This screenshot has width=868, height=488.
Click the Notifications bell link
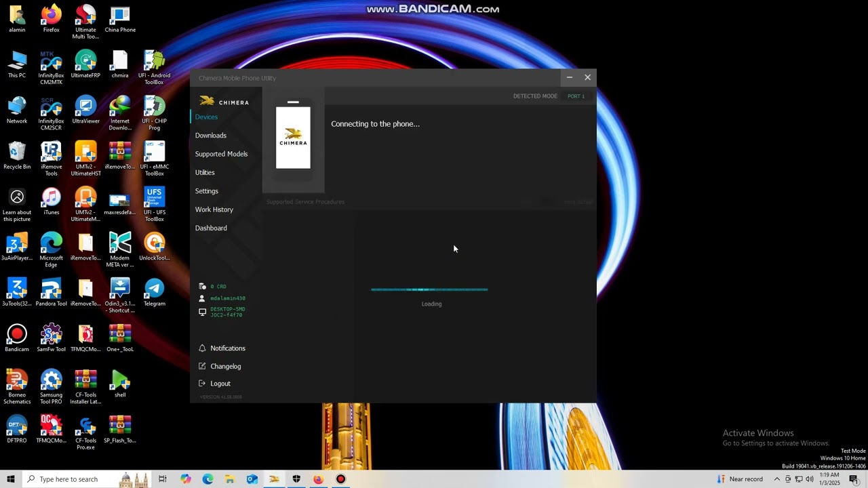click(x=222, y=348)
